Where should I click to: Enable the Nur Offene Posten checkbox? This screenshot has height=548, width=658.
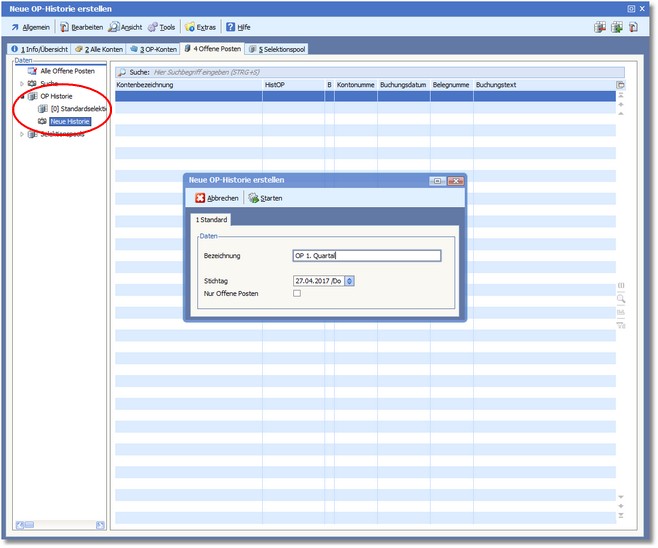(296, 293)
